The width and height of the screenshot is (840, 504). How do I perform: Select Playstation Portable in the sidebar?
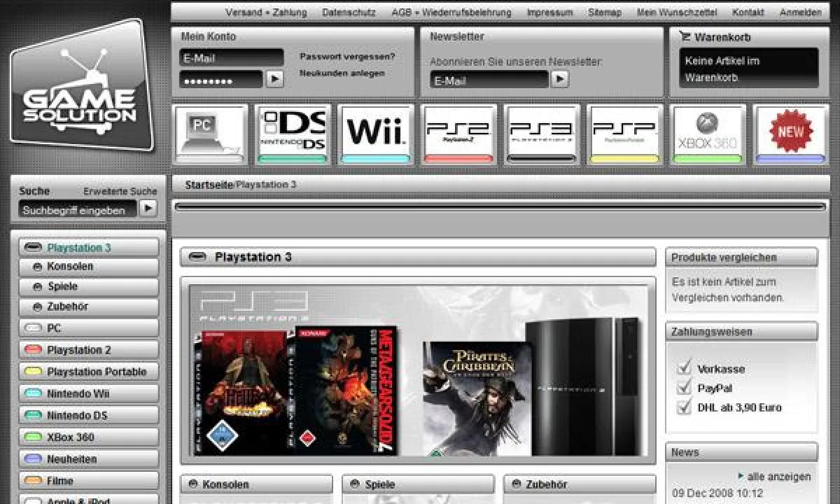click(88, 372)
